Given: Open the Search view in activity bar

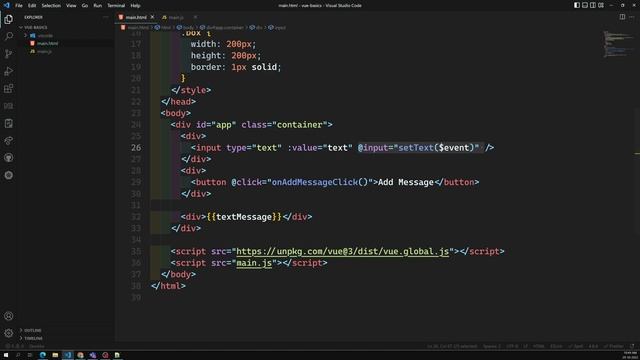Looking at the screenshot, I should [9, 36].
